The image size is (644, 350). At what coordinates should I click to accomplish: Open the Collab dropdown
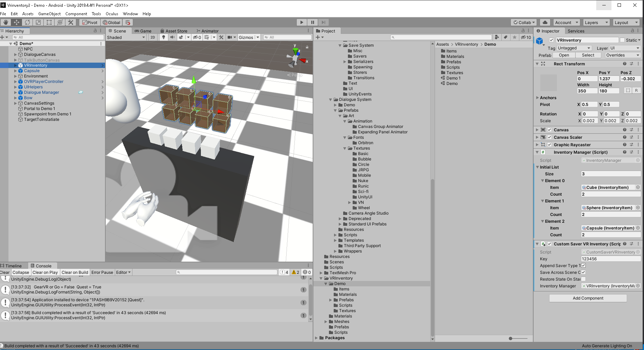tap(524, 22)
